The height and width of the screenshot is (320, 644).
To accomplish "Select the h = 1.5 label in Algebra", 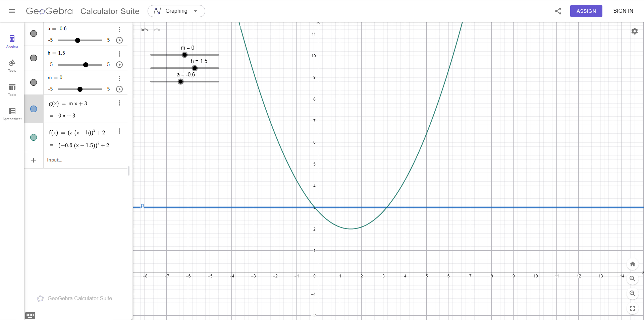I will coord(56,53).
